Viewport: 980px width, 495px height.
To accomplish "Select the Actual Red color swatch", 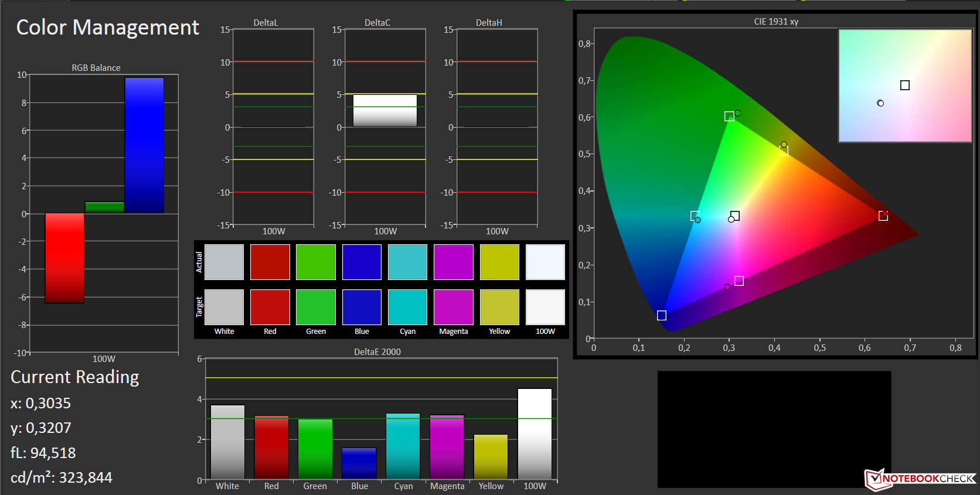I will [270, 262].
